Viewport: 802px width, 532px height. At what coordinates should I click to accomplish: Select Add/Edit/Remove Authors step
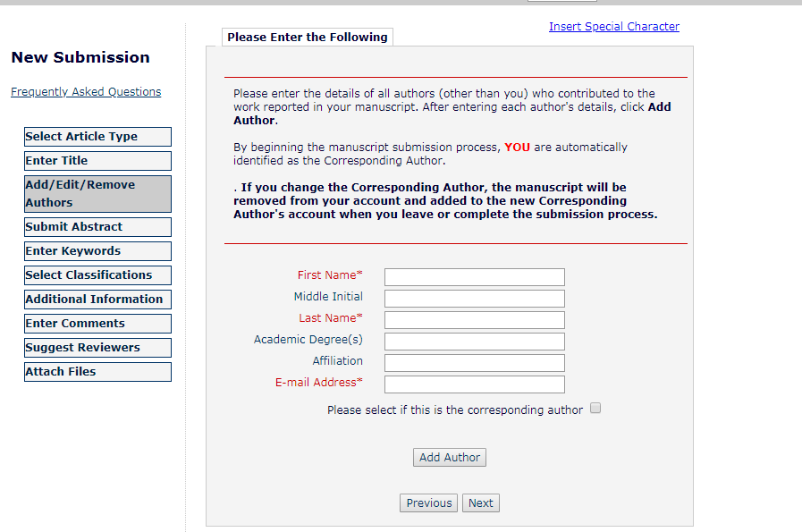click(97, 194)
